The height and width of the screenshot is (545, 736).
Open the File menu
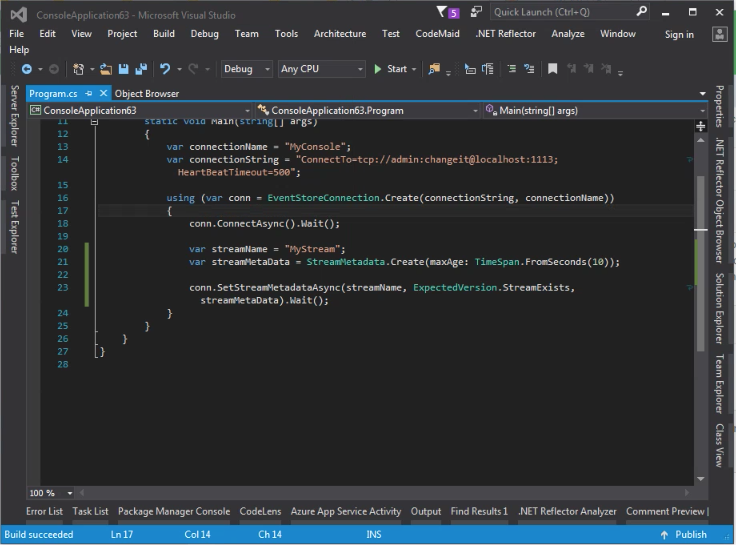16,34
